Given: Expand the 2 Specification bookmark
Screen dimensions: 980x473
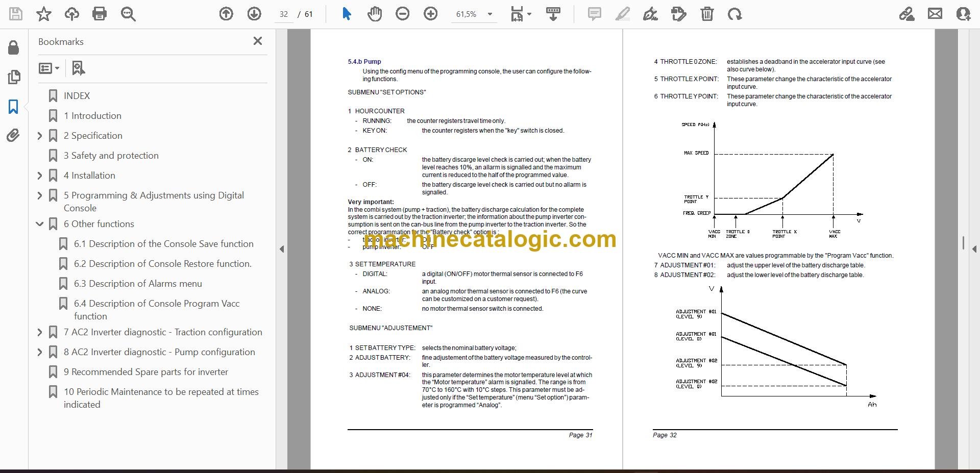Looking at the screenshot, I should (40, 136).
